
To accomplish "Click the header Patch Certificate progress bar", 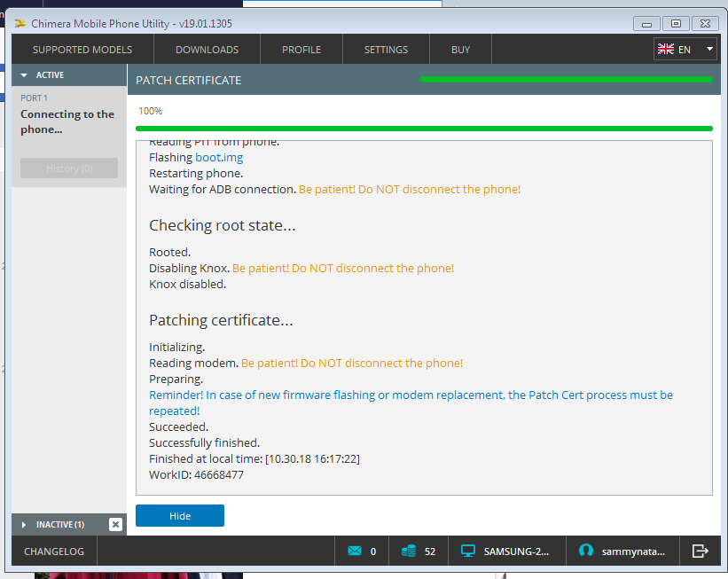I will pyautogui.click(x=566, y=80).
